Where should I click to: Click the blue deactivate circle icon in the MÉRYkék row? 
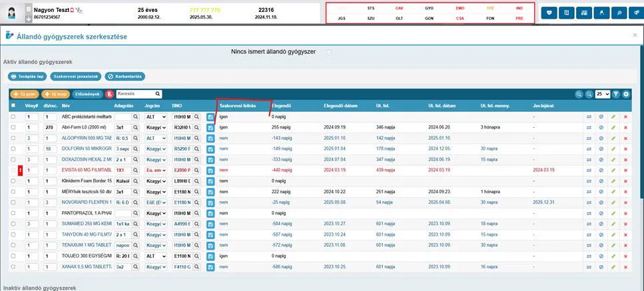coord(601,192)
